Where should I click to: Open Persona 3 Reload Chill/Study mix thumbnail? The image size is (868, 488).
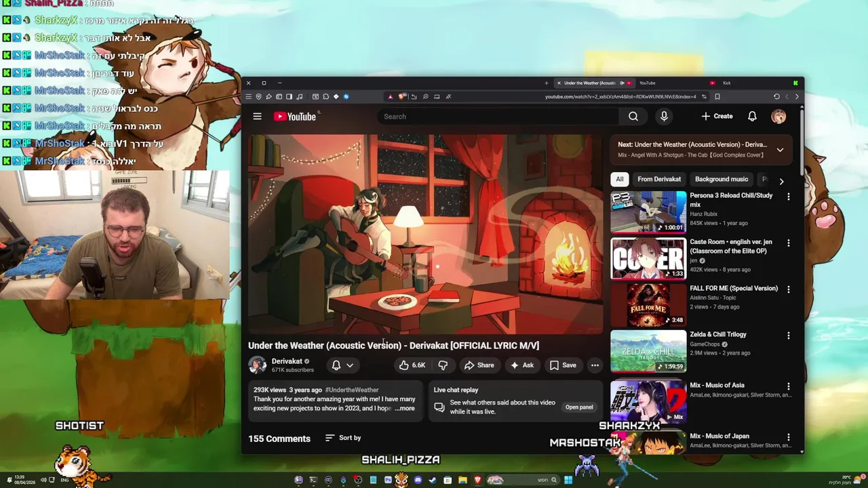click(648, 212)
